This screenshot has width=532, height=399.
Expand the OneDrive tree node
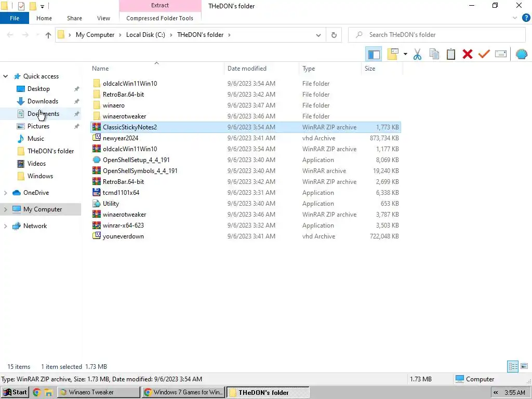[5, 193]
